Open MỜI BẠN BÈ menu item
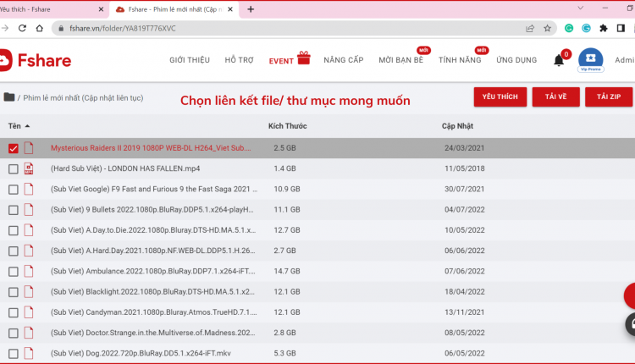The image size is (635, 364). [x=401, y=60]
